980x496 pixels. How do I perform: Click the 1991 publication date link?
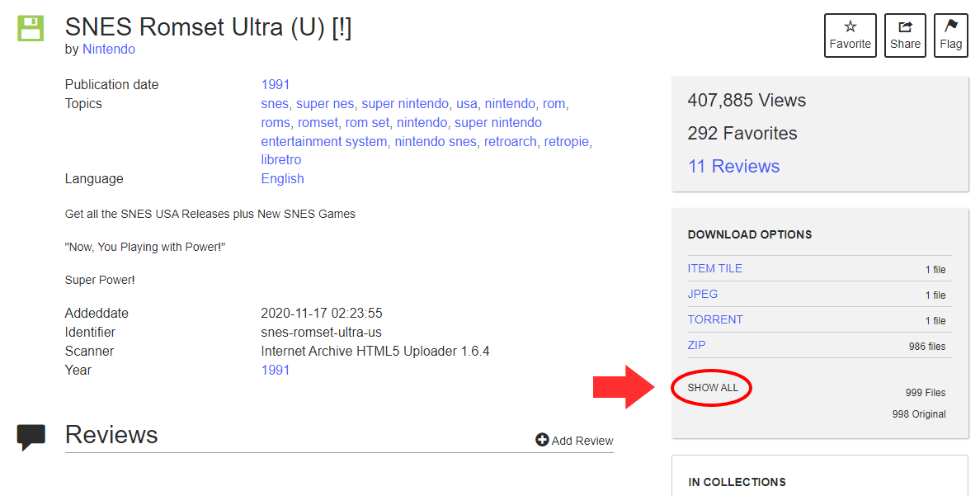click(x=276, y=85)
